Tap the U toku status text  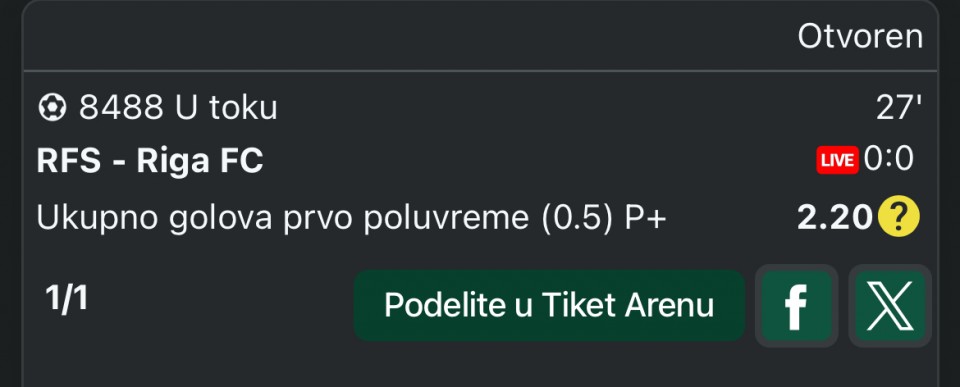226,108
